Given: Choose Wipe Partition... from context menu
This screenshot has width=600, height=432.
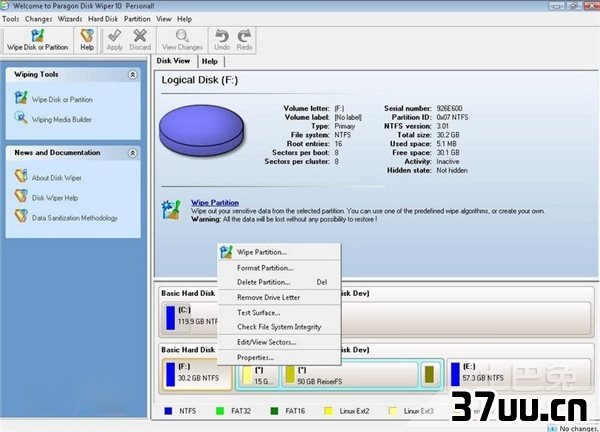Looking at the screenshot, I should (279, 252).
